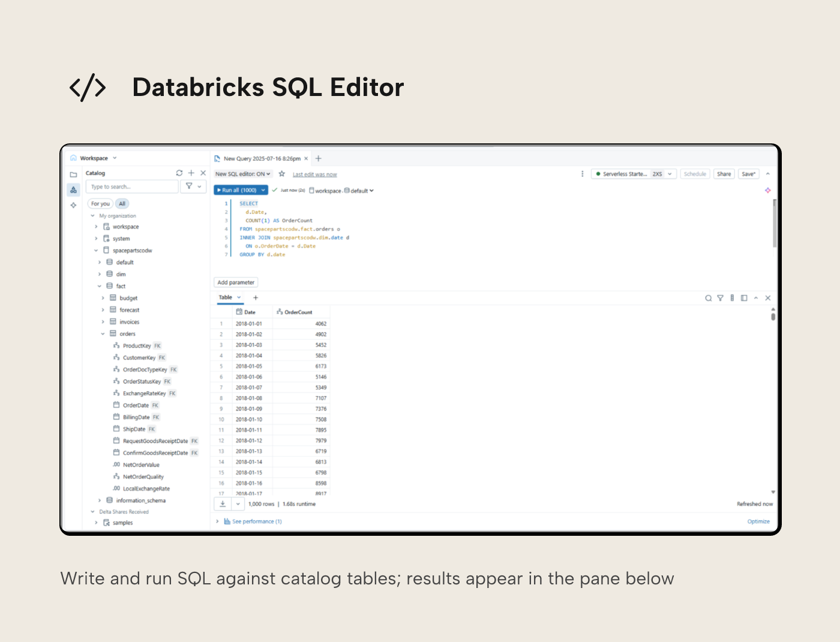Open the workspace.default catalog selector

tap(341, 191)
